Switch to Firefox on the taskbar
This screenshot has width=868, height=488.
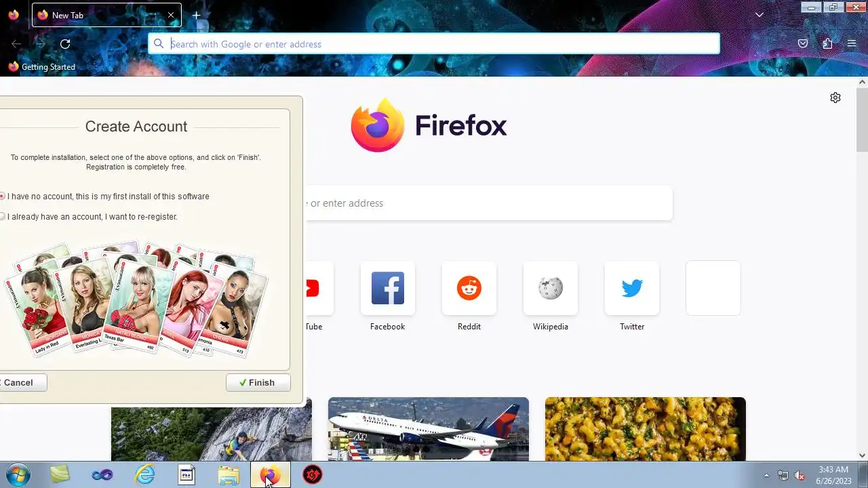tap(271, 475)
